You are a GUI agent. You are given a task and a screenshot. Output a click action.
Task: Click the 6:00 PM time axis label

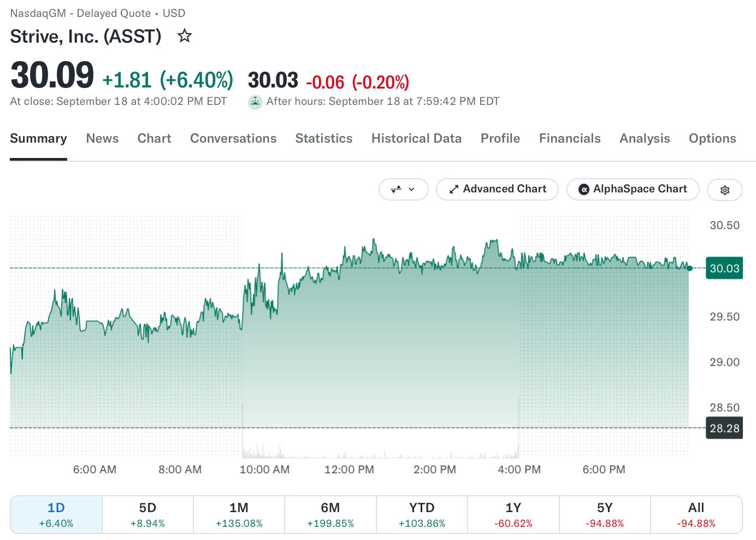pyautogui.click(x=604, y=469)
